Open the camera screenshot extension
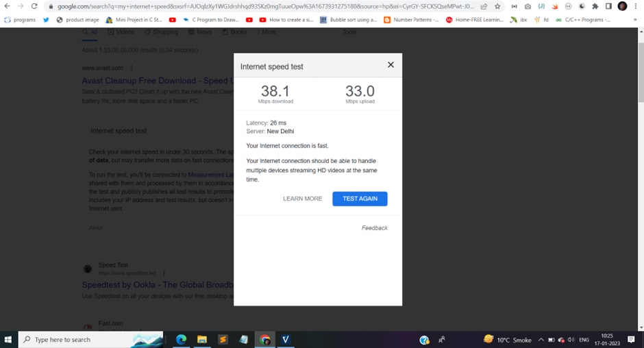 [528, 7]
